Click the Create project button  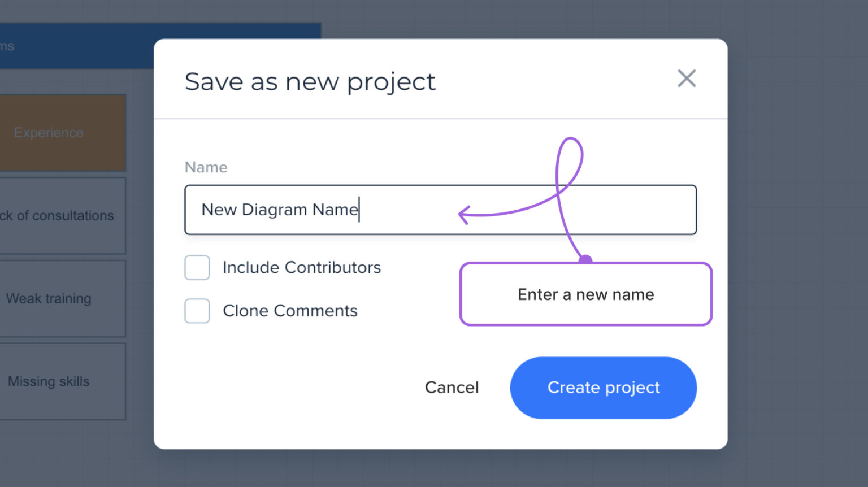tap(603, 388)
